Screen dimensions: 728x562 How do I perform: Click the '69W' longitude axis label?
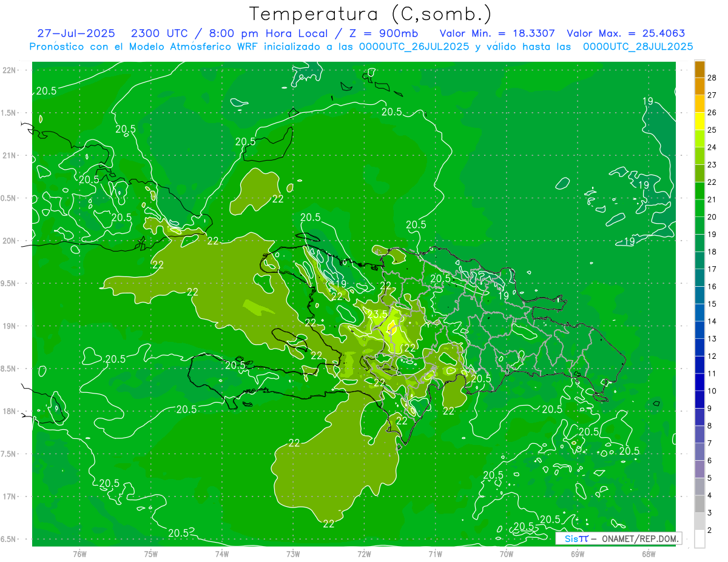[x=578, y=554]
